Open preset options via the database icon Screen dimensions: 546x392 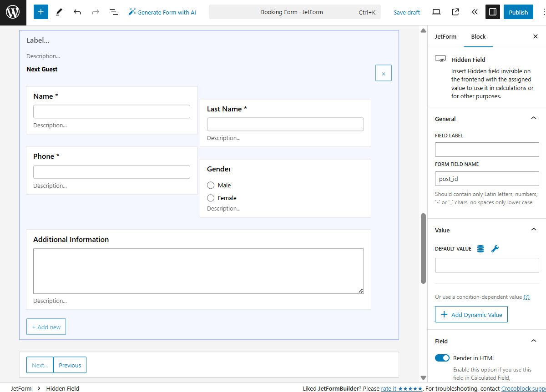[480, 249]
